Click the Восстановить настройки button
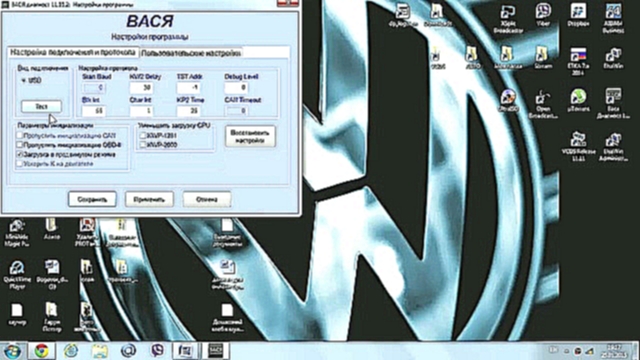The width and height of the screenshot is (640, 360). click(250, 136)
